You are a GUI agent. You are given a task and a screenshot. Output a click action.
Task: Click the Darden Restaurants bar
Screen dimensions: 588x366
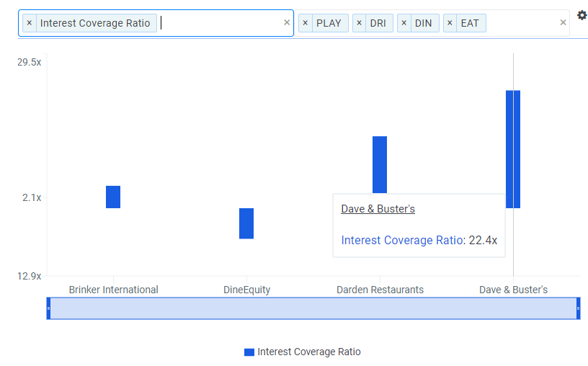tap(380, 164)
